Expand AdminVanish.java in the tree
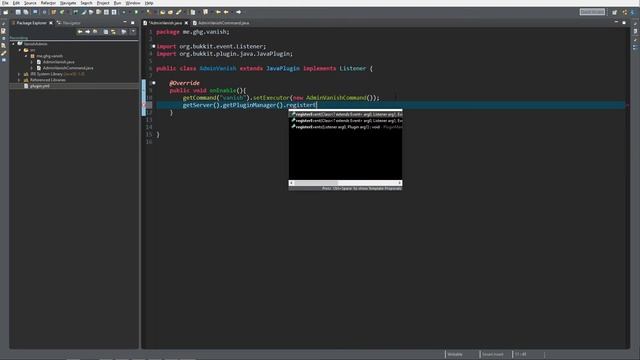 tap(32, 62)
